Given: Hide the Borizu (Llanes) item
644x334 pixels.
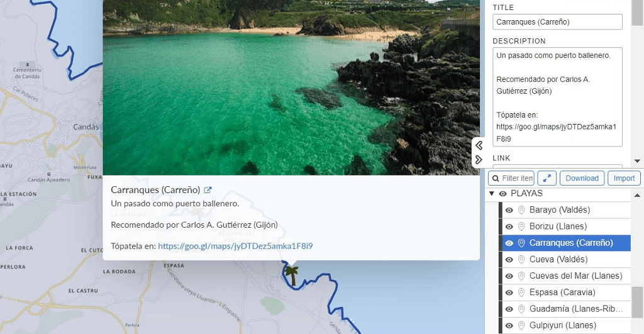Looking at the screenshot, I should (x=509, y=227).
